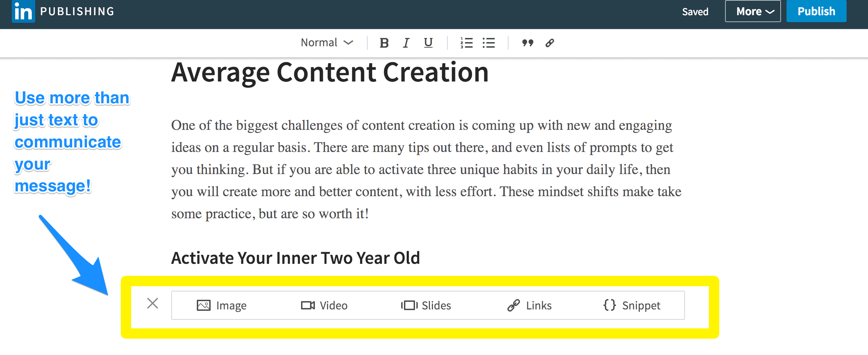Add an Image to the article
This screenshot has width=868, height=355.
coord(222,306)
